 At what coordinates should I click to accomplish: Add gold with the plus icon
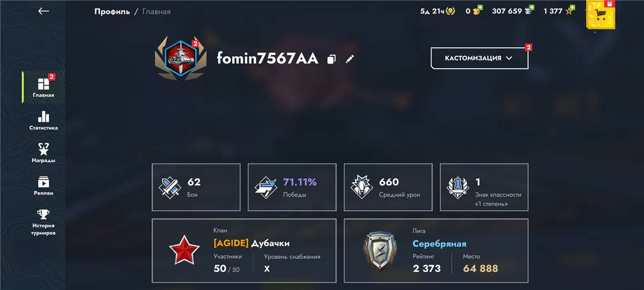(x=479, y=8)
